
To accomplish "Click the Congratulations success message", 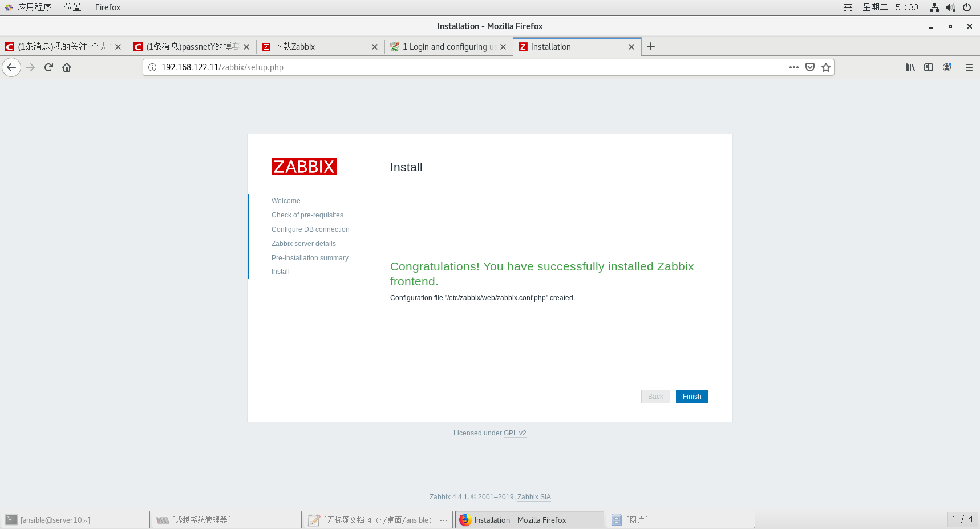I will (542, 274).
